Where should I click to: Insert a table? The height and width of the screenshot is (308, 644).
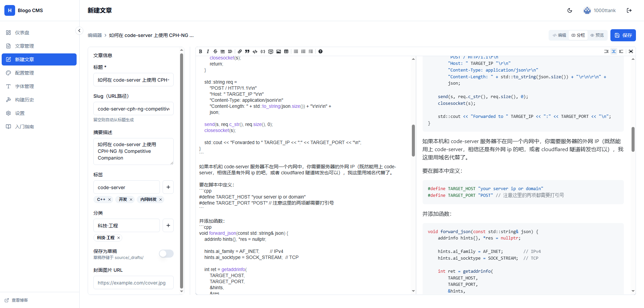point(286,51)
